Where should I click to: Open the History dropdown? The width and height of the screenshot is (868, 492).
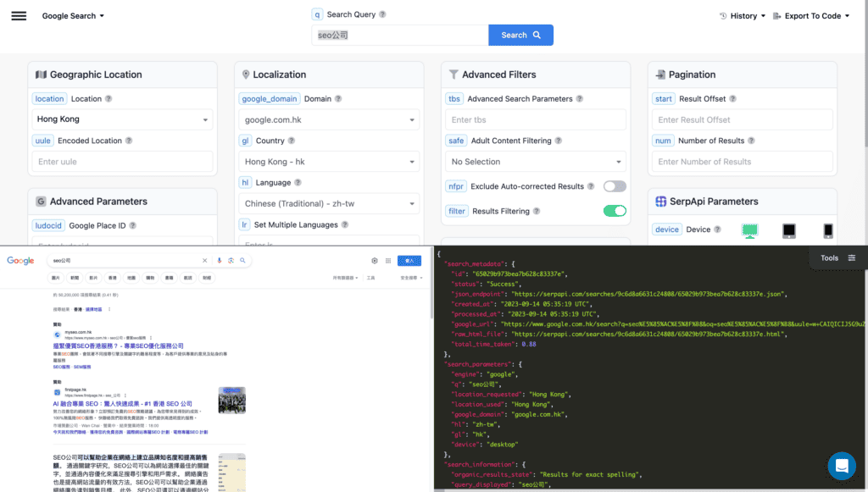pyautogui.click(x=743, y=16)
